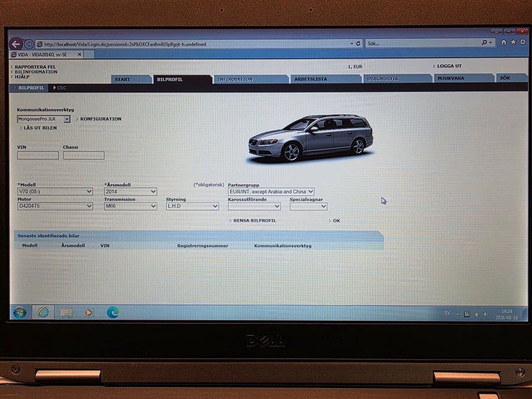
Task: Open the address bar history dropdown arrow
Action: click(x=352, y=43)
